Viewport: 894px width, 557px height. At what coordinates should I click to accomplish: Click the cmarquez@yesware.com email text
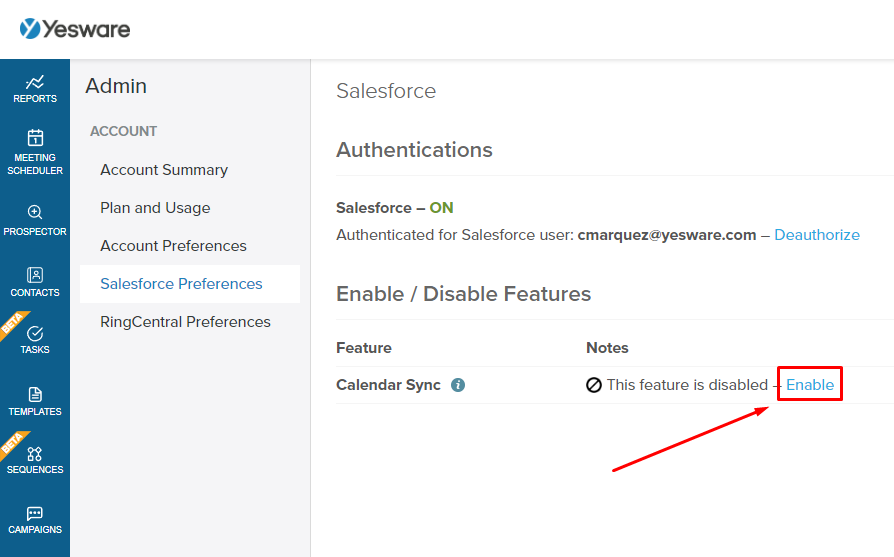(x=667, y=235)
